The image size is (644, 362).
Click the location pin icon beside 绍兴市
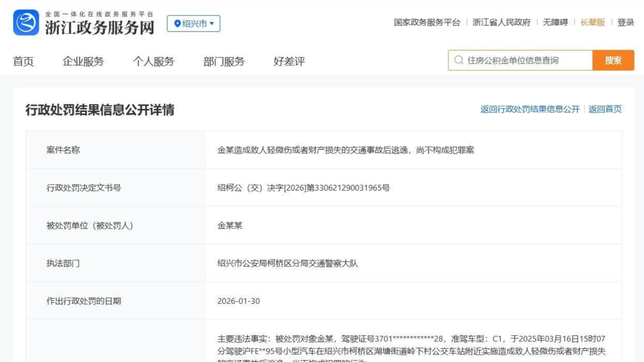pos(177,24)
